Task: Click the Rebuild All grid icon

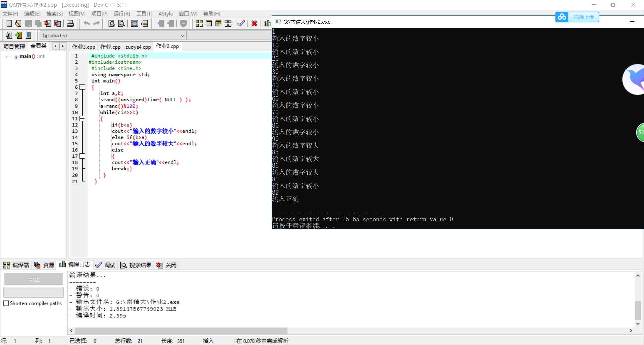Action: click(228, 23)
